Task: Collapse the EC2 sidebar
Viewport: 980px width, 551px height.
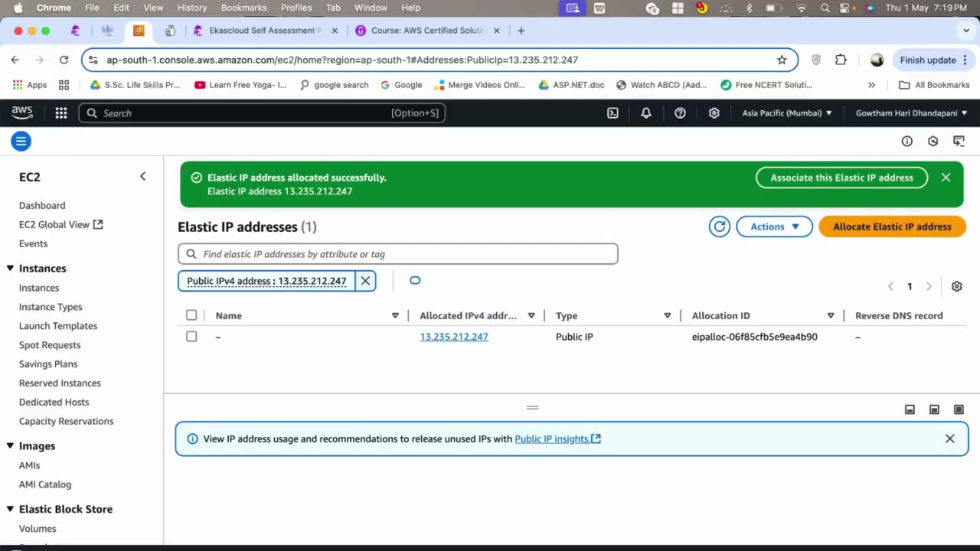Action: (142, 177)
